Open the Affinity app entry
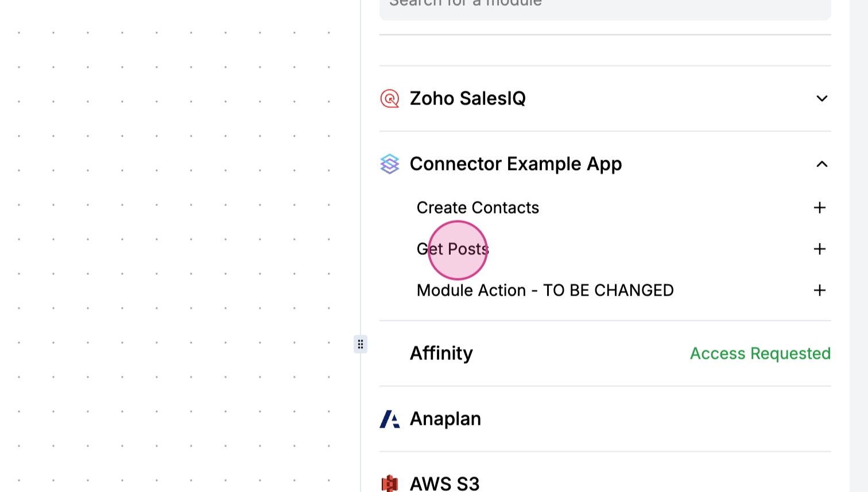868x492 pixels. click(x=441, y=354)
